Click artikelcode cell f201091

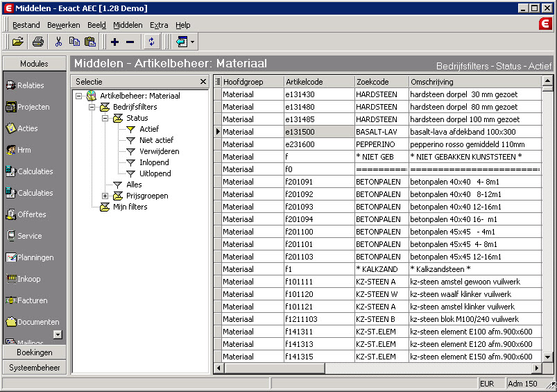[319, 182]
